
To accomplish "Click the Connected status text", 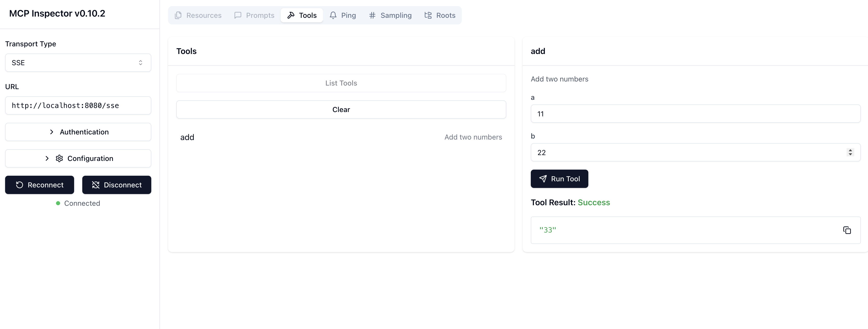I will [x=82, y=203].
